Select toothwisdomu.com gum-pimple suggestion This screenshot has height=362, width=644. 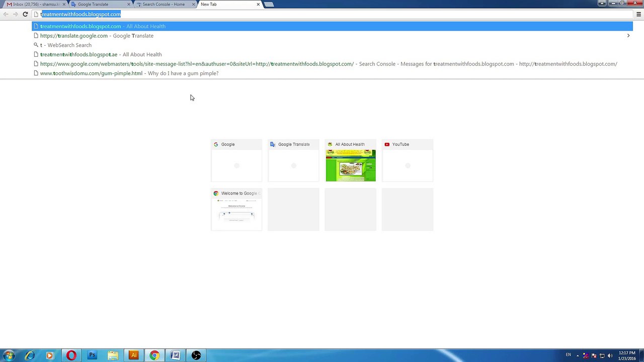pos(332,73)
